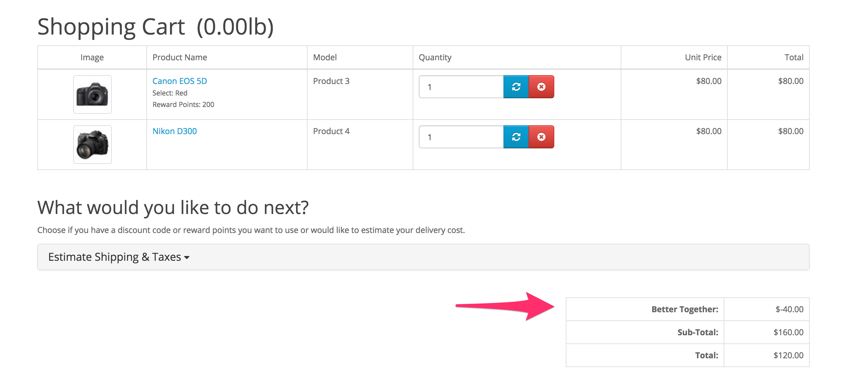868x382 pixels.
Task: Update quantity for Canon EOS 5D
Action: point(516,87)
